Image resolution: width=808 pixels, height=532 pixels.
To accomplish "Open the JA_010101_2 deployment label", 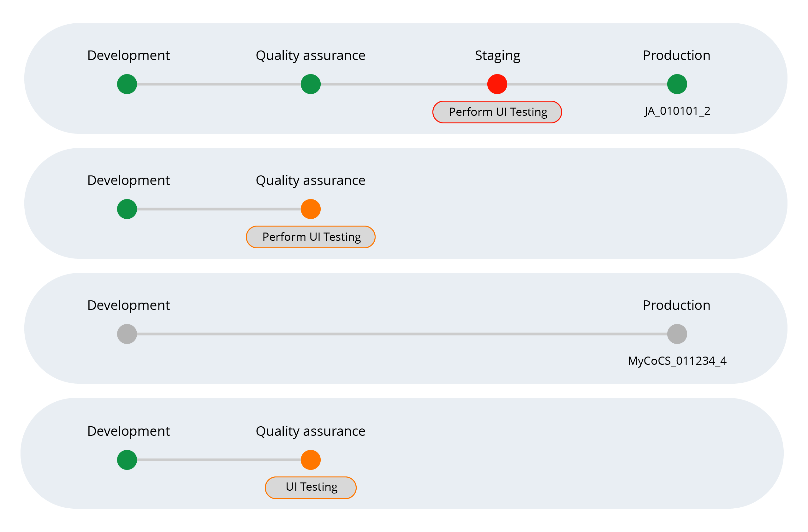I will pyautogui.click(x=677, y=111).
